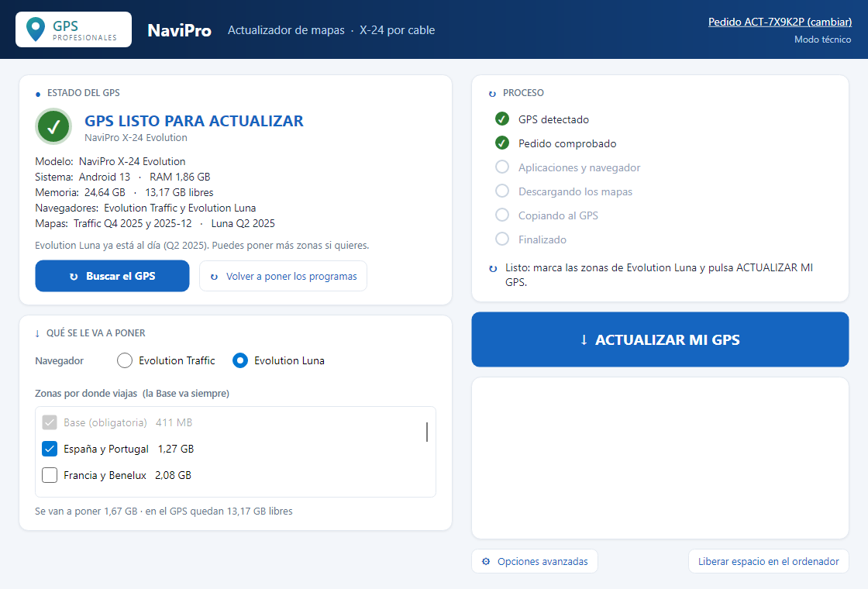Click the green check beside GPS detectado
This screenshot has height=589, width=868.
(502, 119)
